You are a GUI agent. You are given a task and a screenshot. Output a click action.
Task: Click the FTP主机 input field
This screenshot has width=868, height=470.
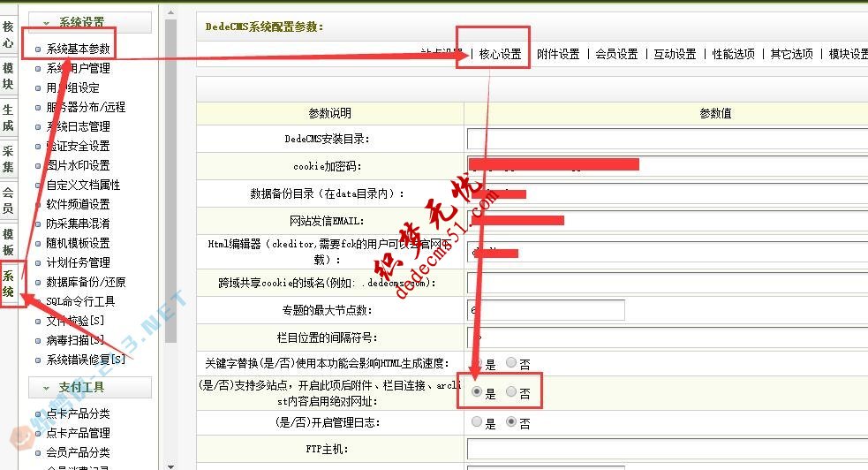point(668,449)
